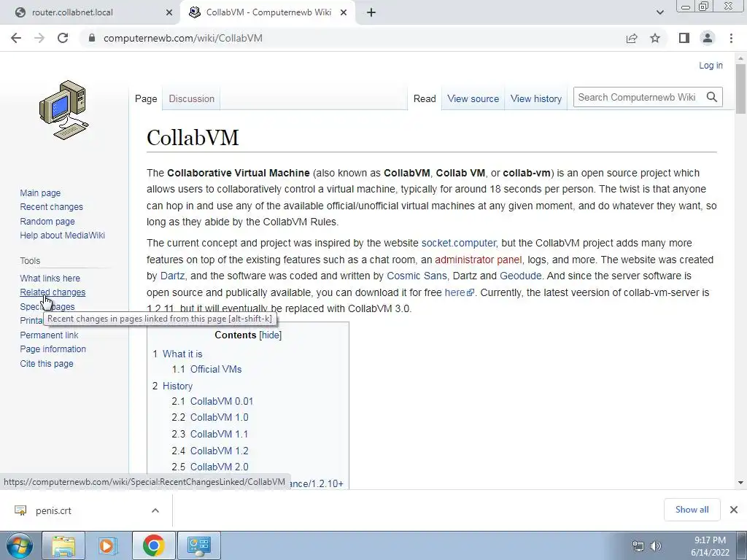The height and width of the screenshot is (560, 747).
Task: Open Windows Explorer from taskbar
Action: [x=63, y=545]
